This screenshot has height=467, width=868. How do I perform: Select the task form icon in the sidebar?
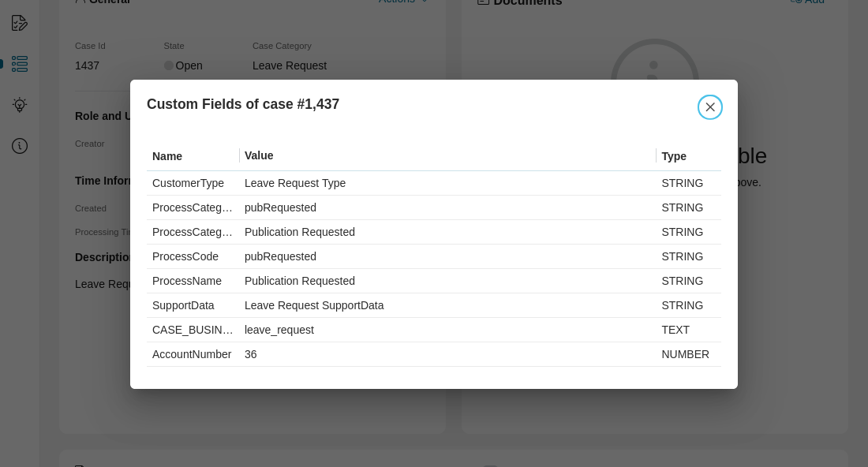click(20, 23)
